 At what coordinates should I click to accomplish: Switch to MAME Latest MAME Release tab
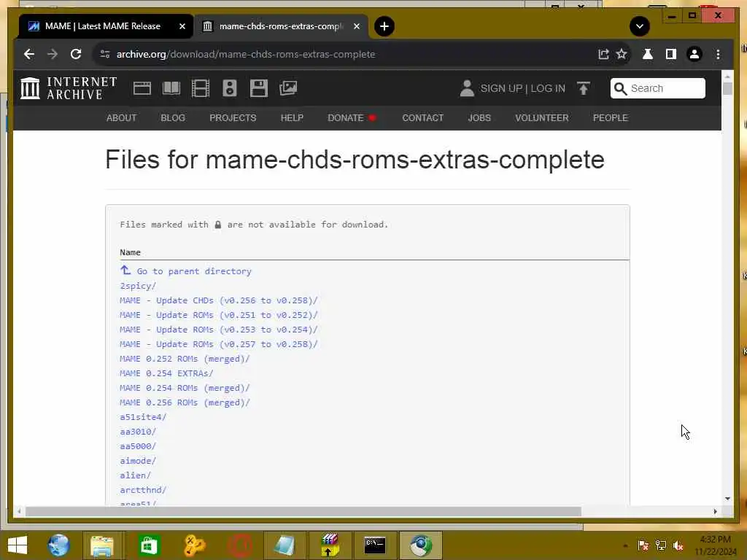point(106,26)
